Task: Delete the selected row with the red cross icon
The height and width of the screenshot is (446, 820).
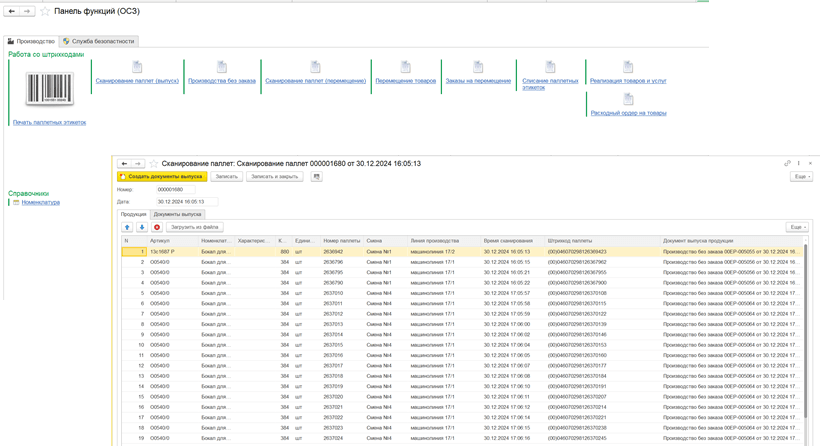Action: pyautogui.click(x=157, y=227)
